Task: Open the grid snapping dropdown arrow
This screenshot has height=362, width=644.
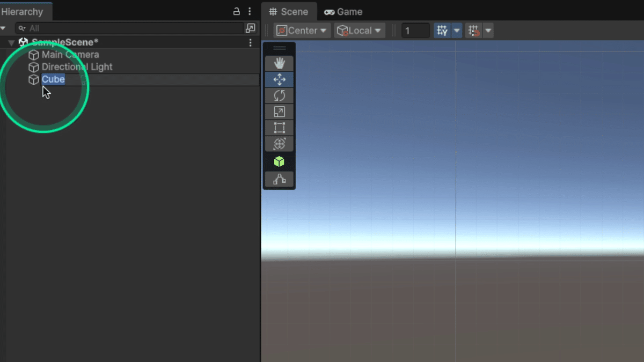Action: click(488, 31)
